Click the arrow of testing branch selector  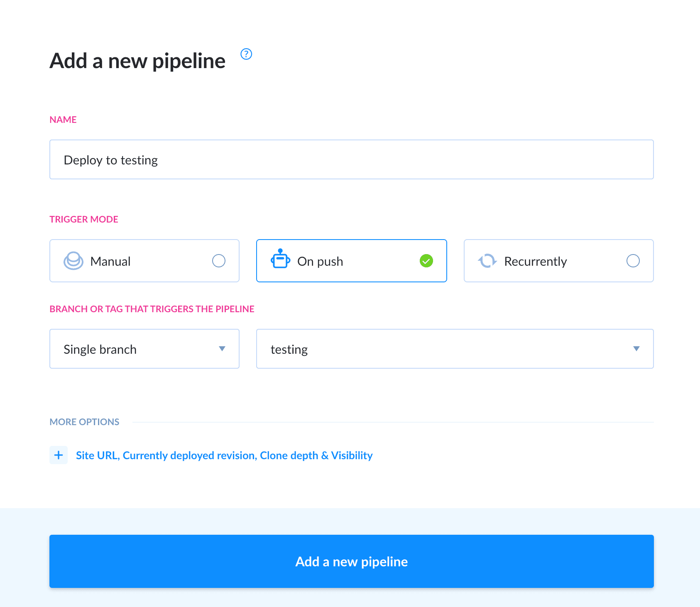click(x=636, y=349)
